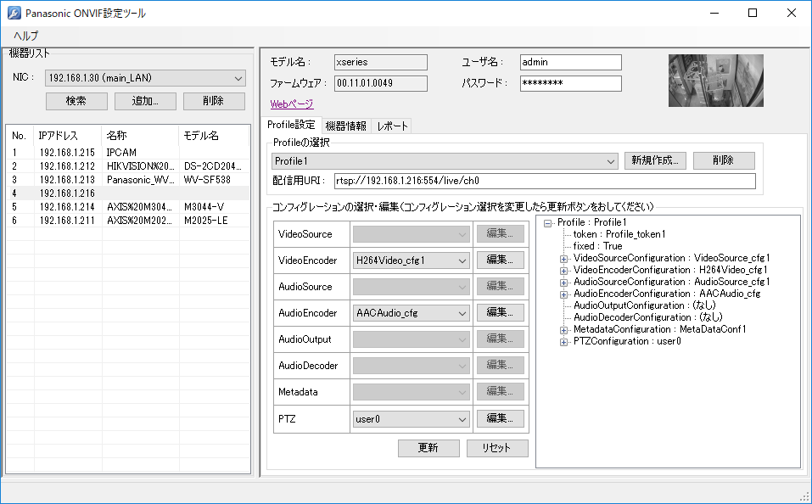Expand MetadataConfiguration tree node
Image resolution: width=812 pixels, height=504 pixels.
[x=563, y=330]
